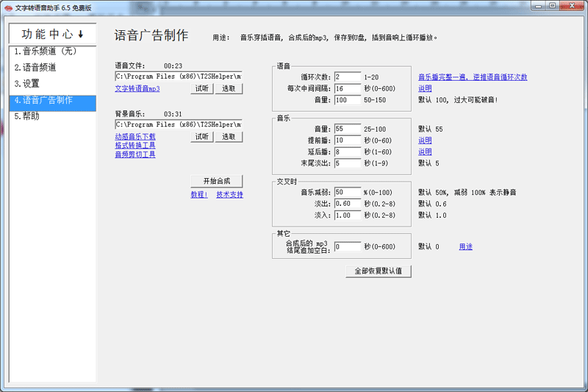Click the 末尾淡出 input field

348,163
